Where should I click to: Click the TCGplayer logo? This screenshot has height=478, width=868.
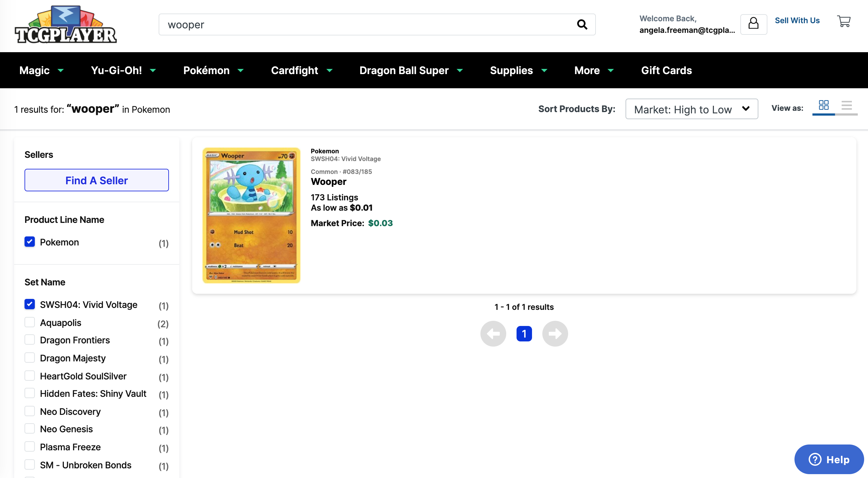(66, 25)
